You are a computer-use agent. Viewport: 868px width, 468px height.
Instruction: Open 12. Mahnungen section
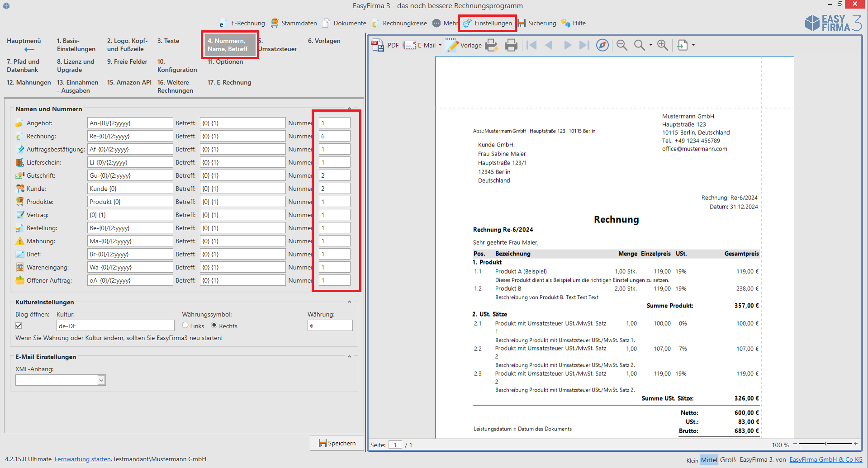[29, 82]
